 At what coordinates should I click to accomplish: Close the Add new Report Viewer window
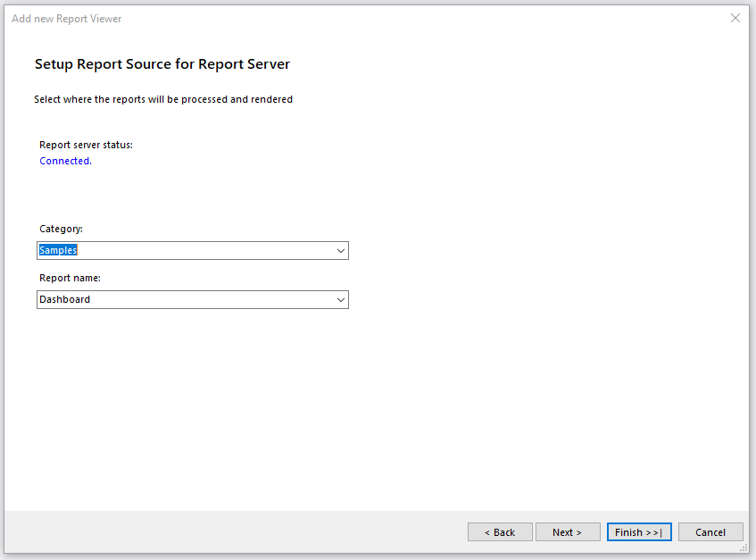pos(735,18)
